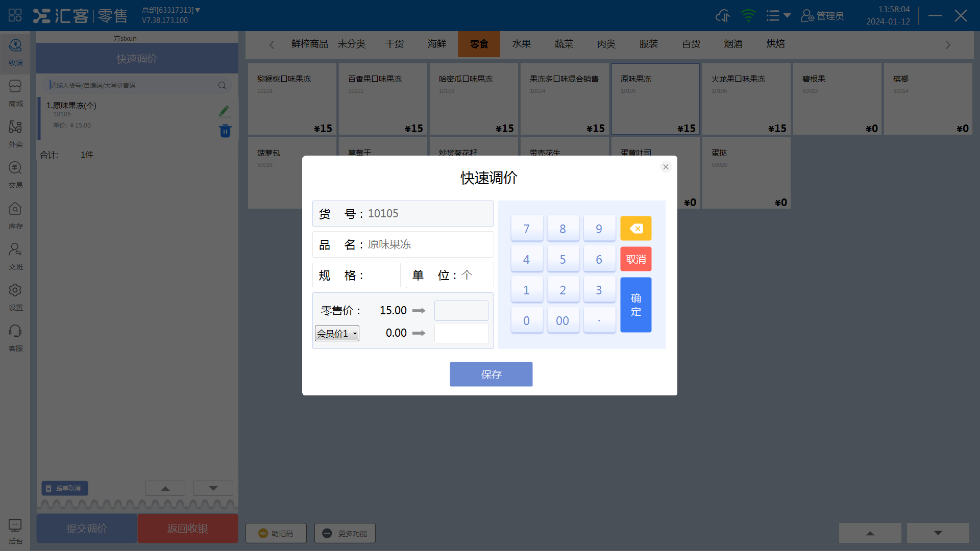Click the cloud sync status icon

(722, 15)
